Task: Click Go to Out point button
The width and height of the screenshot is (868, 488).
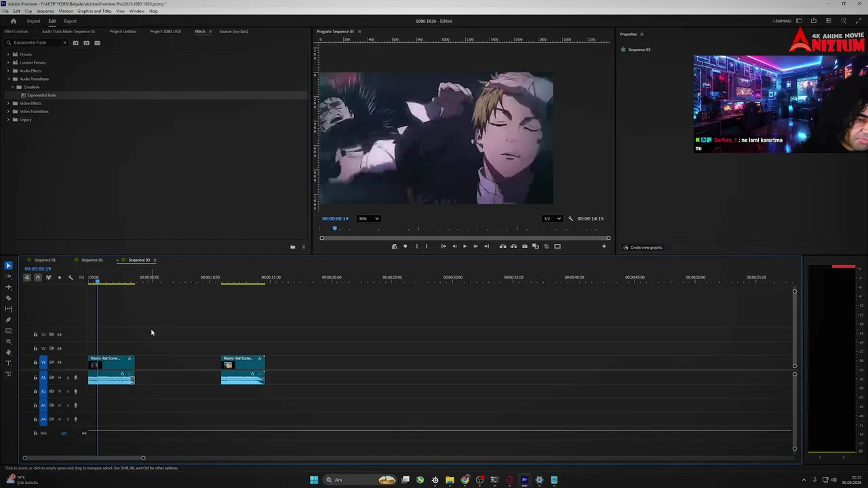Action: [x=486, y=246]
